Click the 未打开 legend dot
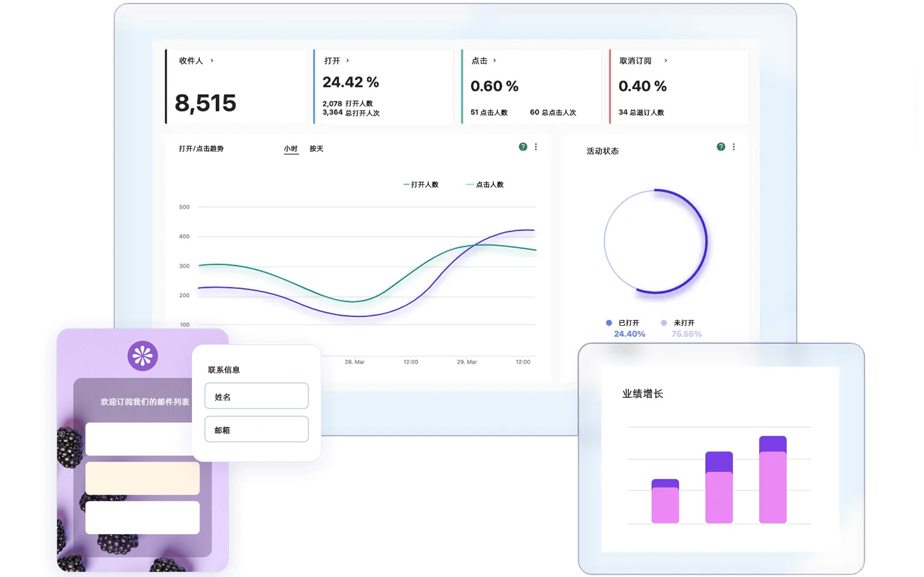 tap(663, 323)
